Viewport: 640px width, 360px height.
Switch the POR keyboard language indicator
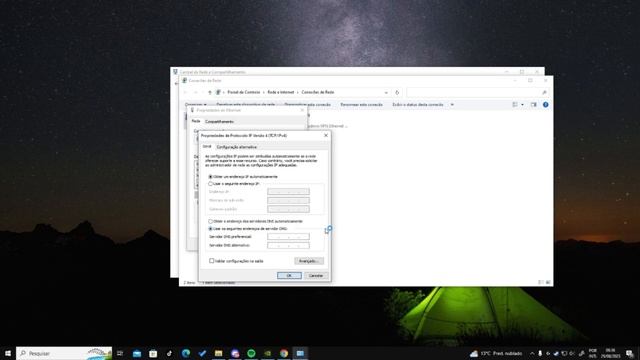tap(593, 353)
